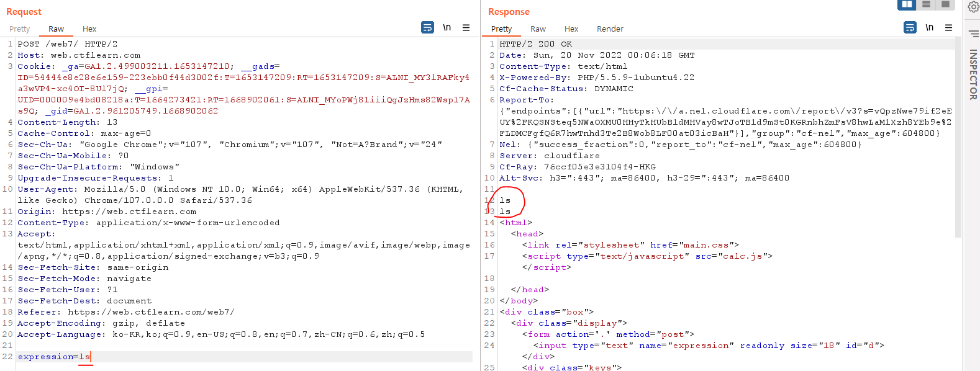Click the form action method 'post' line
980x371 pixels.
point(608,334)
